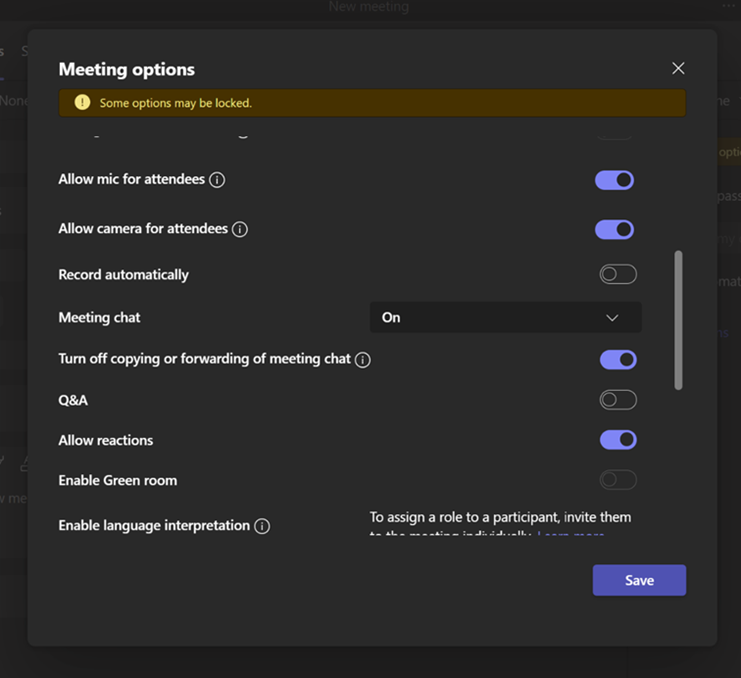Click the Meeting chat dropdown chevron arrow
741x678 pixels.
click(612, 318)
